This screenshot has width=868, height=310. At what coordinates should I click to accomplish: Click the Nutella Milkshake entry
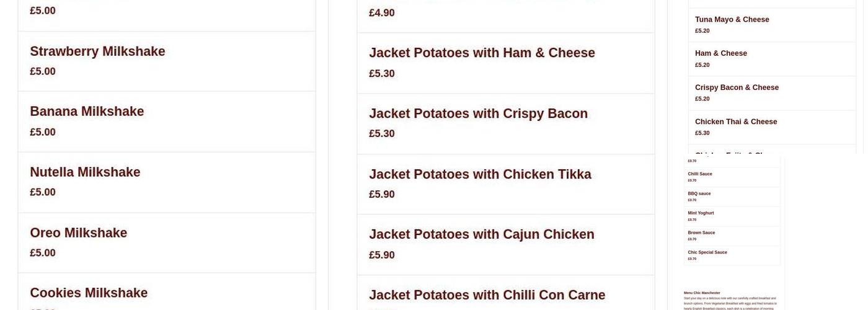point(86,172)
